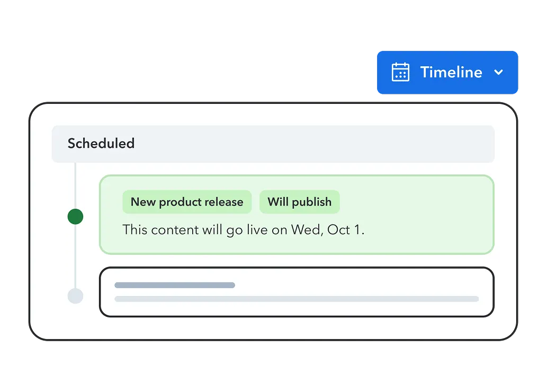Click empty right side of Scheduled header bar
The image size is (547, 392).
click(x=371, y=144)
